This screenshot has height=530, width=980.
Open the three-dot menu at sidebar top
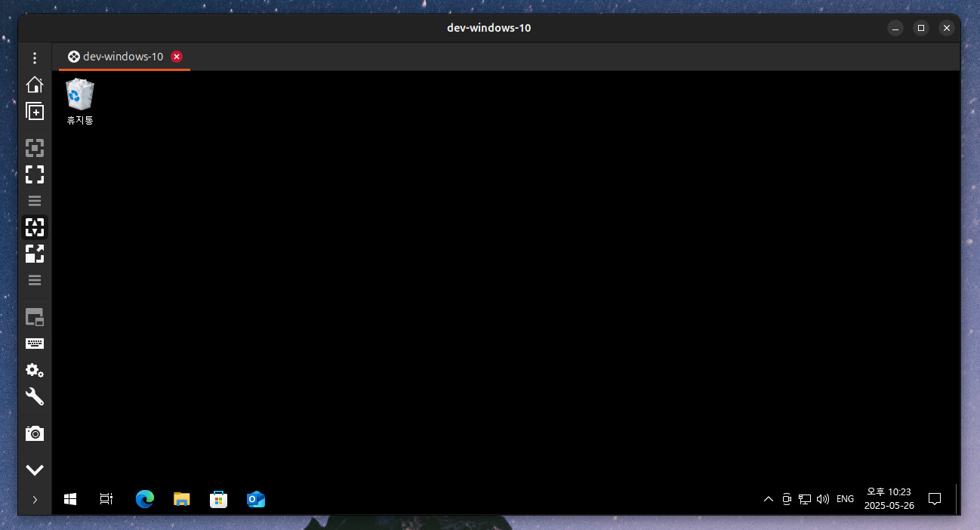35,58
